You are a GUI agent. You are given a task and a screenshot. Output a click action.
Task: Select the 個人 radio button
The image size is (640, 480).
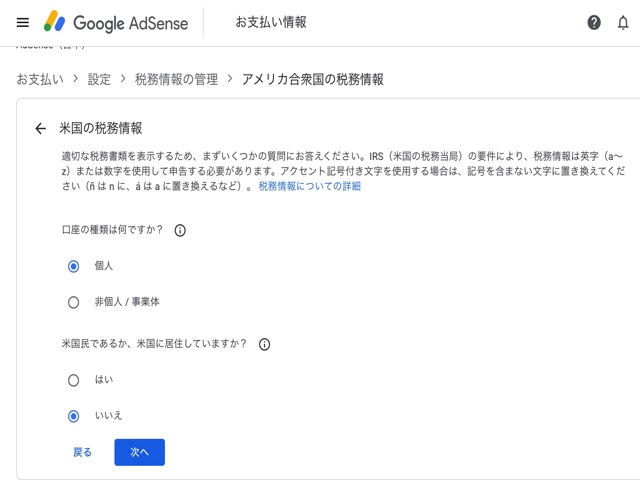click(x=73, y=266)
